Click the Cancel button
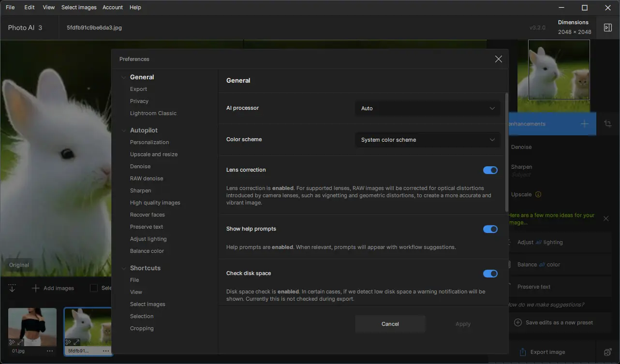 point(390,324)
